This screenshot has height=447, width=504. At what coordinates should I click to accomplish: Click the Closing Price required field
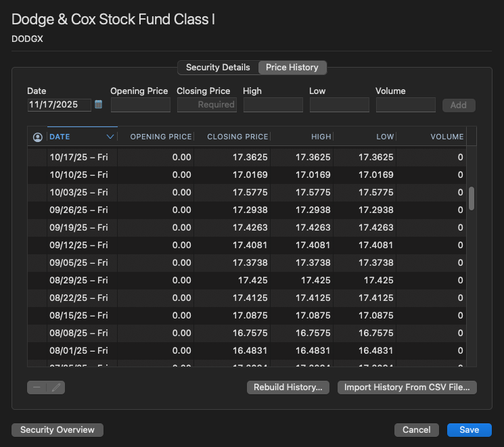[207, 105]
